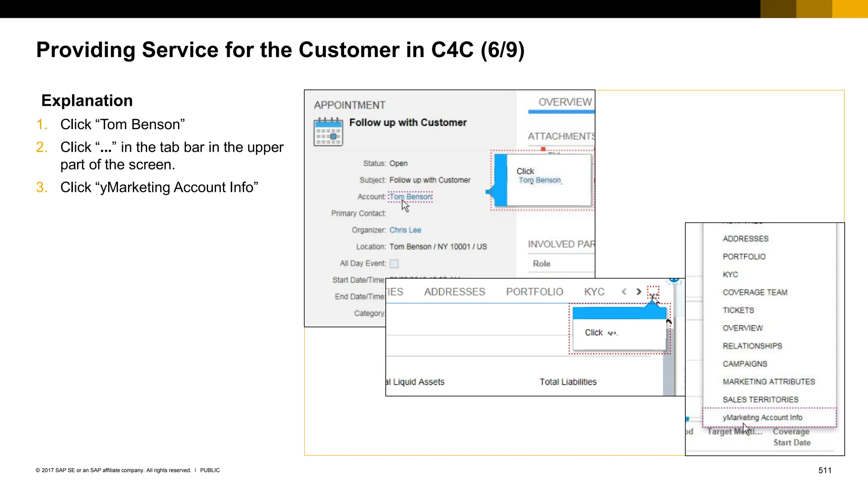Open the Chris Lee organizer link
The width and height of the screenshot is (868, 488).
pyautogui.click(x=405, y=230)
